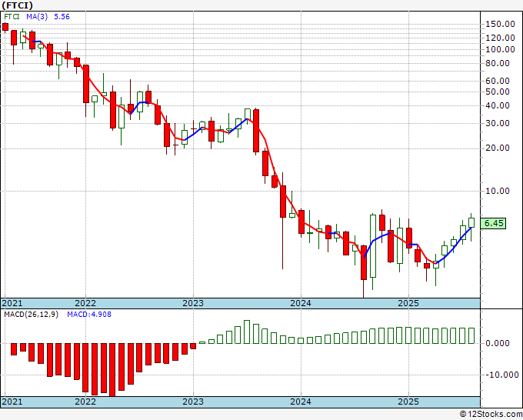The width and height of the screenshot is (523, 420).
Task: Click the 120.00 price axis label
Action: [500, 38]
